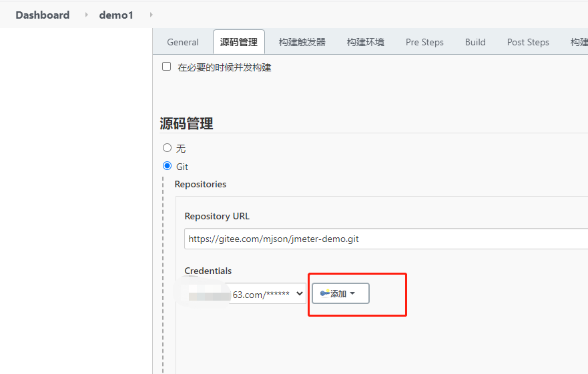Switch to the General tab
Viewport: 588px width, 374px height.
coord(183,42)
